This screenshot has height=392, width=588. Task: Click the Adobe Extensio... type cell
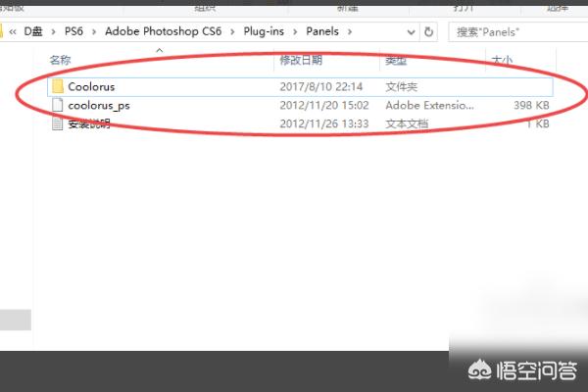(430, 106)
